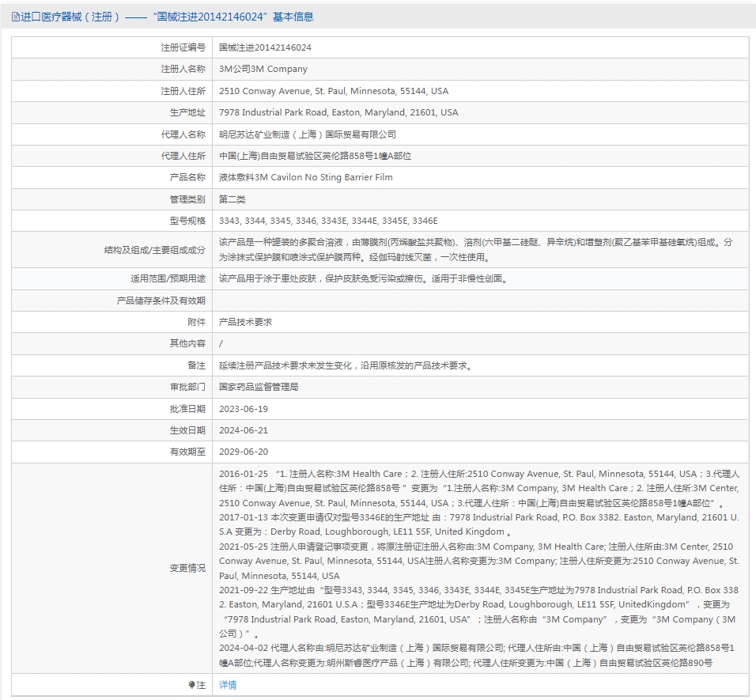This screenshot has height=700, width=756.
Task: Select expiry date 2029-06-20
Action: (x=244, y=452)
